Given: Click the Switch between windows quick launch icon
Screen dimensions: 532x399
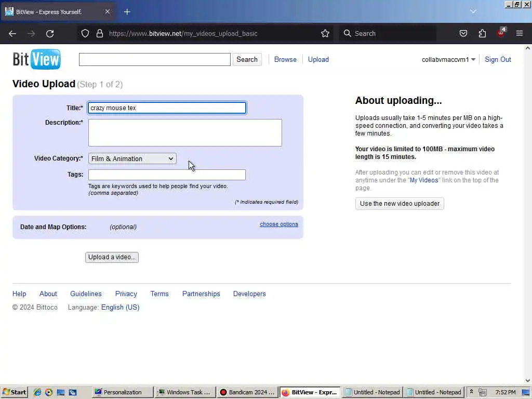Looking at the screenshot, I should 73,392.
